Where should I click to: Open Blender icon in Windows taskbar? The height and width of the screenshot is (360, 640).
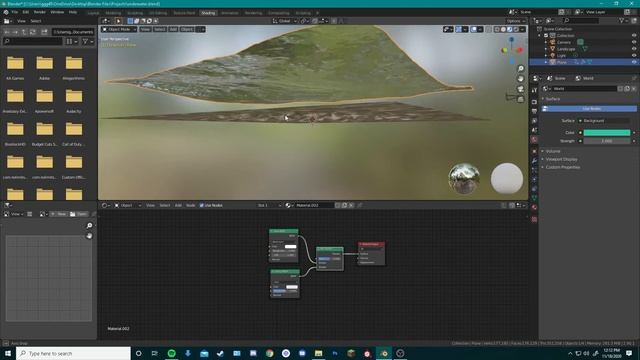384,353
